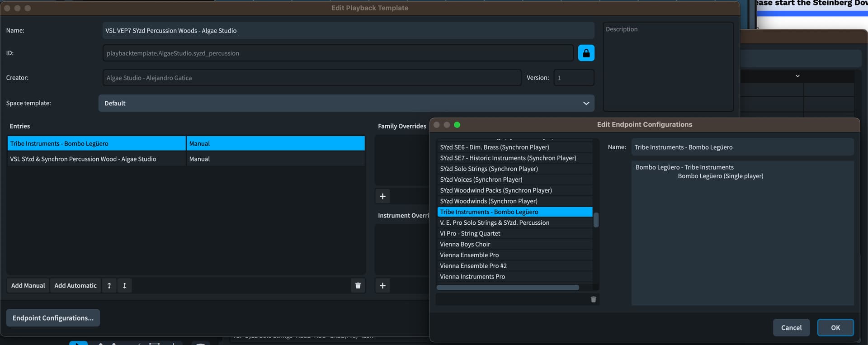The image size is (868, 345).
Task: Select VSL SYzd & Synchron Percussion Wood entry
Action: tap(96, 159)
